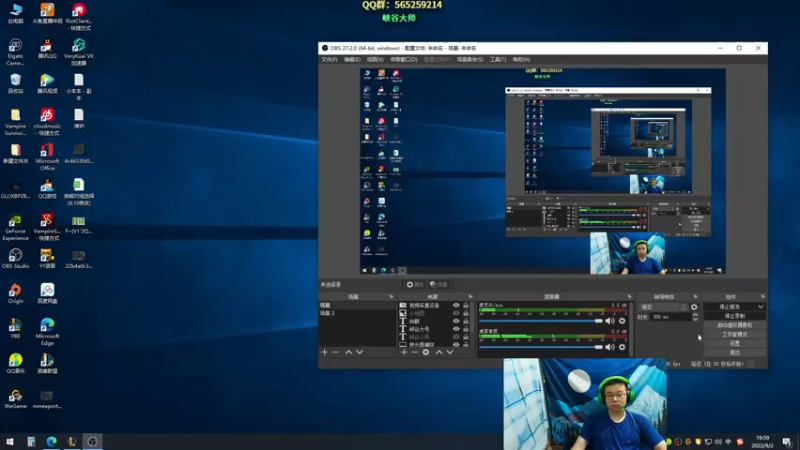This screenshot has width=800, height=450.
Task: Toggle lock on 峡谷大师 text source
Action: 466,329
